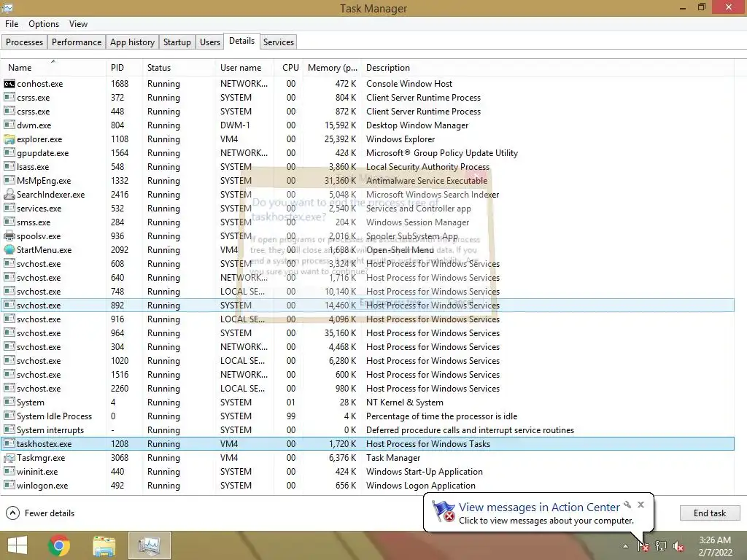Click the smss.exe process icon
Image resolution: width=747 pixels, height=560 pixels.
point(9,222)
